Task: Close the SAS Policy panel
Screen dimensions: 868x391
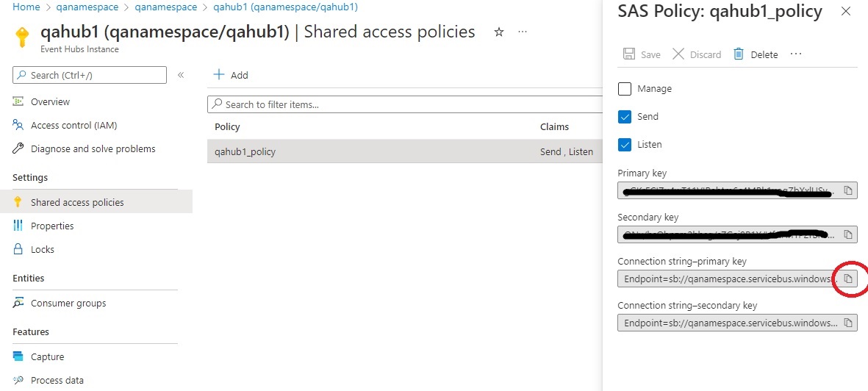Action: click(846, 11)
